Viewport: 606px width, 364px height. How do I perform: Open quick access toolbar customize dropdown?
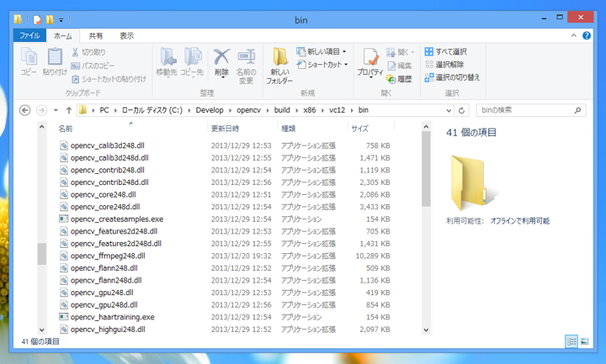pyautogui.click(x=61, y=19)
